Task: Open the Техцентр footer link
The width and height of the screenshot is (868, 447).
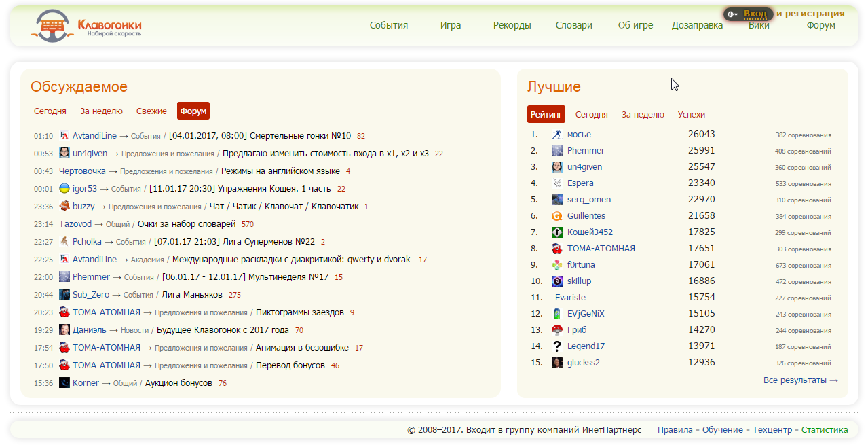Action: click(x=772, y=430)
